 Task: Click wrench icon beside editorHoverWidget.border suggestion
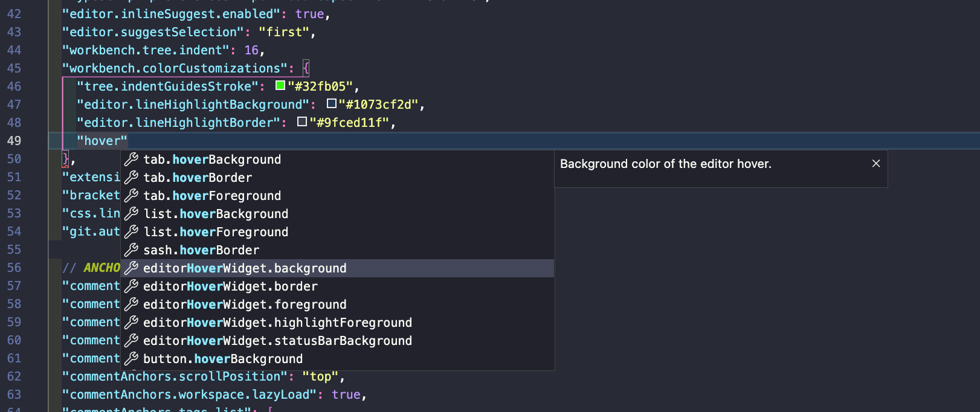point(131,286)
